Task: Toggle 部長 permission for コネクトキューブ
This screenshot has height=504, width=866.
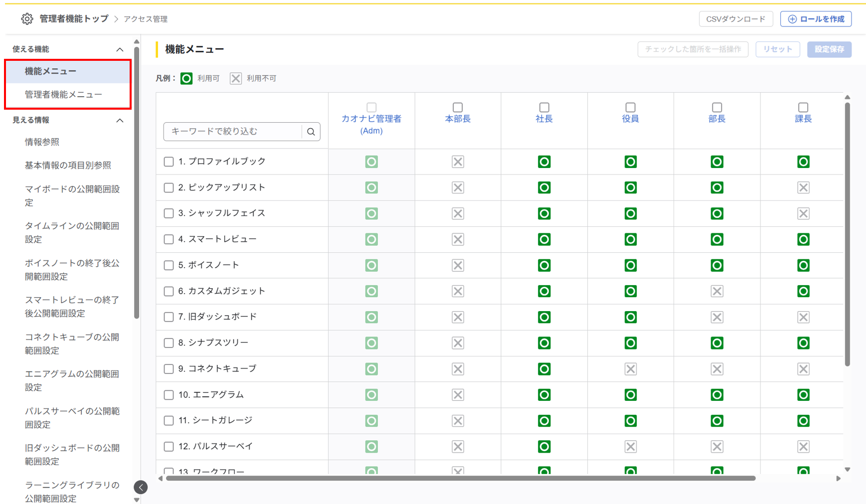Action: (x=717, y=369)
